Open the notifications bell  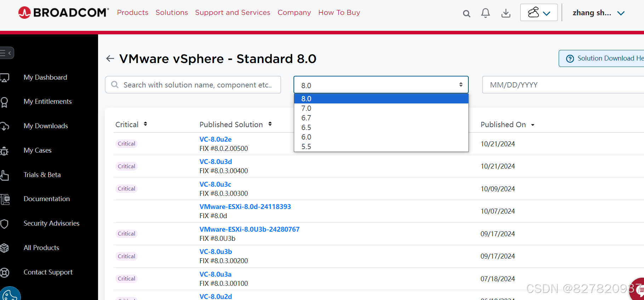(x=485, y=13)
